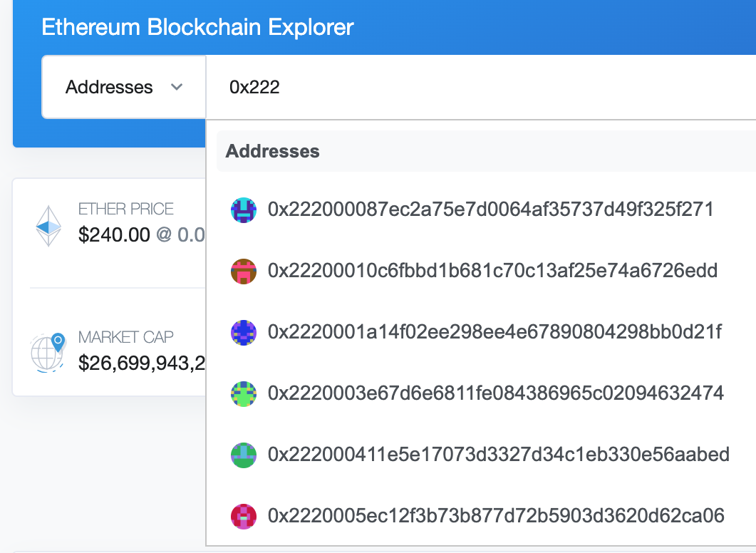Viewport: 756px width, 553px height.
Task: Click the Ethereum diamond logo beside Ether Price
Action: click(x=48, y=226)
